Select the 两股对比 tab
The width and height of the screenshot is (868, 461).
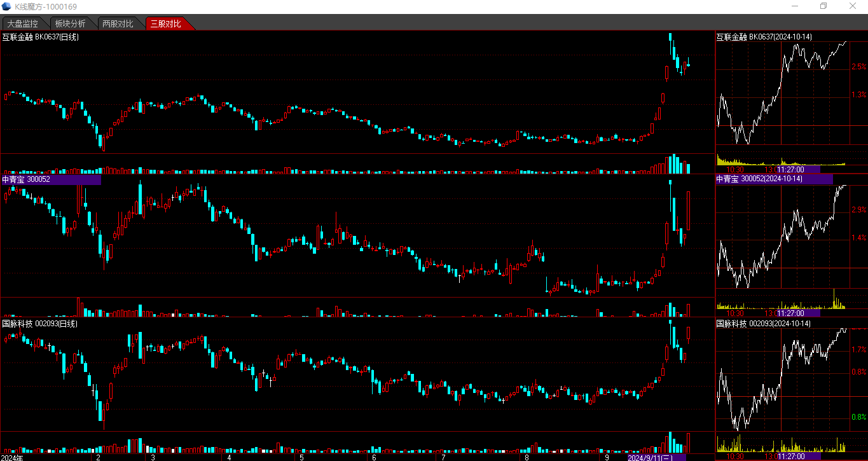click(x=118, y=24)
